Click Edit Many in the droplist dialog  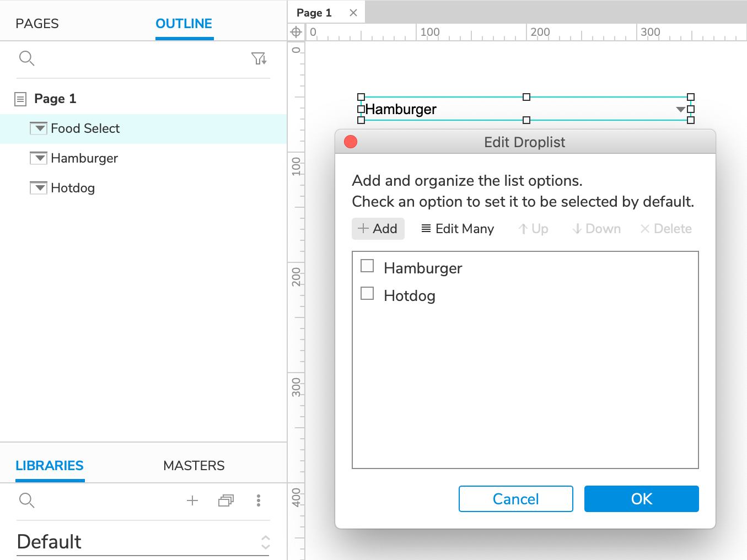(458, 229)
